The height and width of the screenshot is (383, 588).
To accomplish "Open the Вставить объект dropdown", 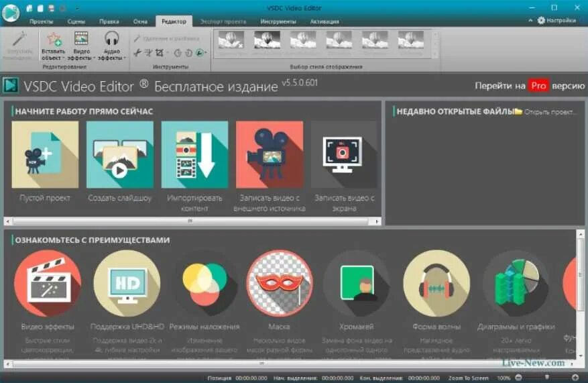I will click(x=53, y=46).
